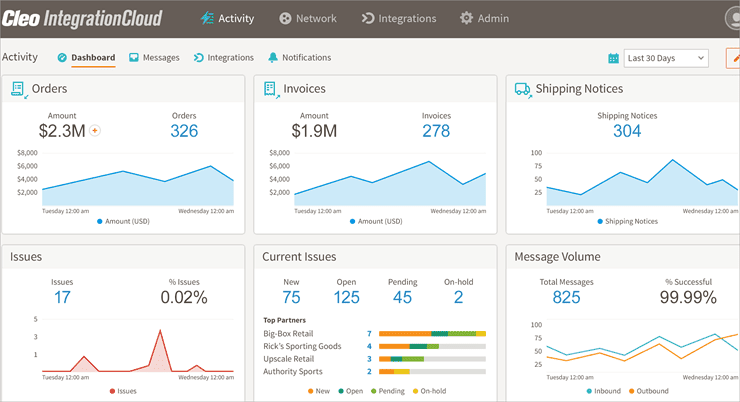Click the Big-Box Retail issues bar
Screen dimensions: 740x402
pyautogui.click(x=432, y=333)
